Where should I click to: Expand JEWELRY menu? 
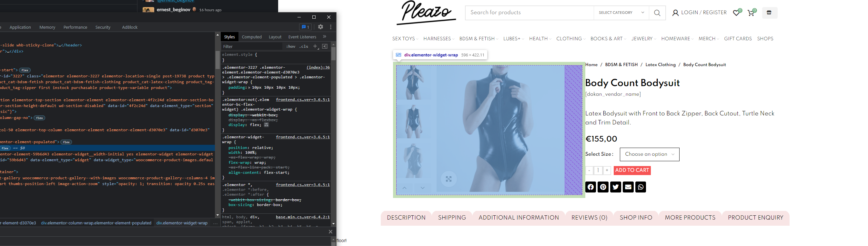pos(644,39)
